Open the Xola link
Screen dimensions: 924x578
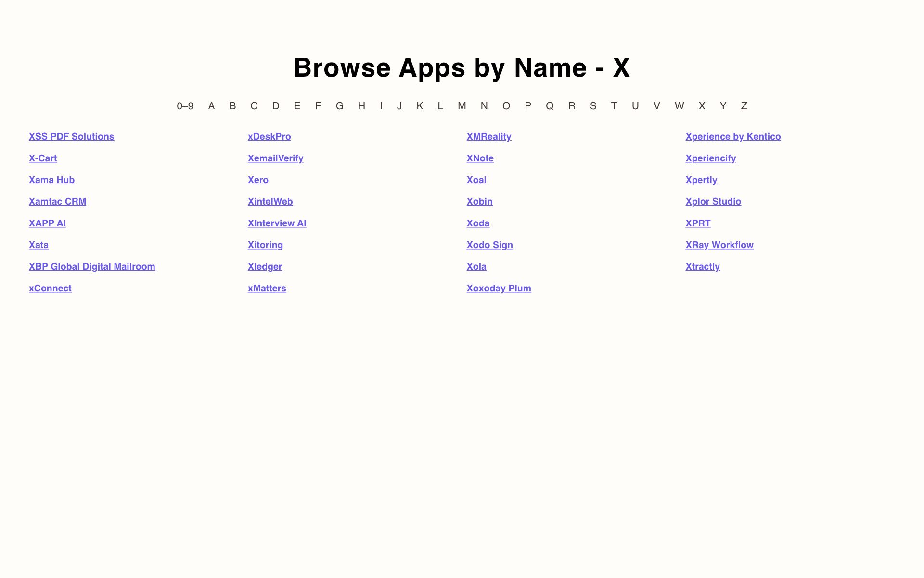pos(476,266)
